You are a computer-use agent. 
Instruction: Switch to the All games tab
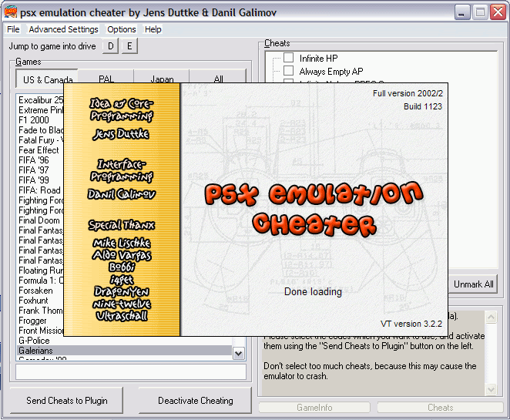218,79
